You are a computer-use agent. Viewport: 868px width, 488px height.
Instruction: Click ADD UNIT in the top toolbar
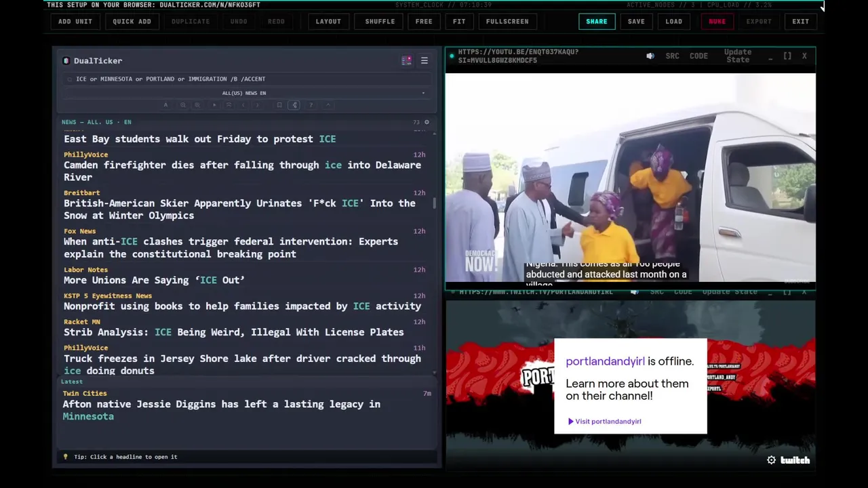point(75,21)
